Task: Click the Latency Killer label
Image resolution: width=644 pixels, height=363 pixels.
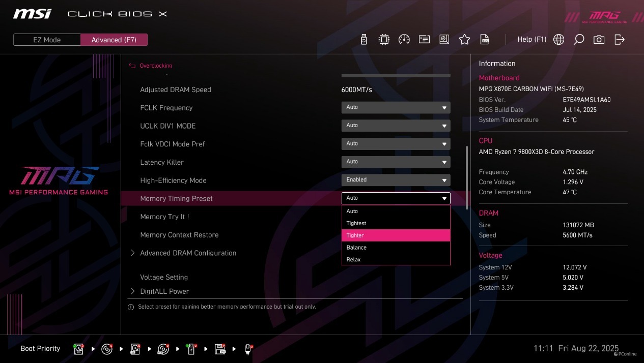Action: [162, 162]
